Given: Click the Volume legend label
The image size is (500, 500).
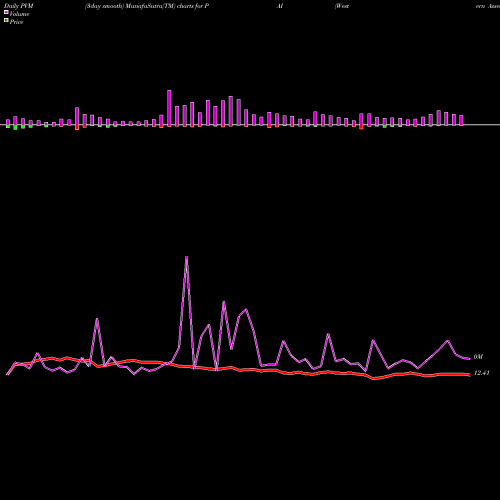Looking at the screenshot, I should [19, 14].
